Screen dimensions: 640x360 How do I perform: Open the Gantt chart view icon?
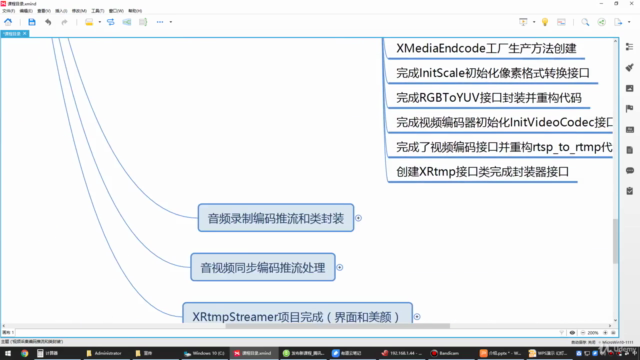(x=561, y=22)
